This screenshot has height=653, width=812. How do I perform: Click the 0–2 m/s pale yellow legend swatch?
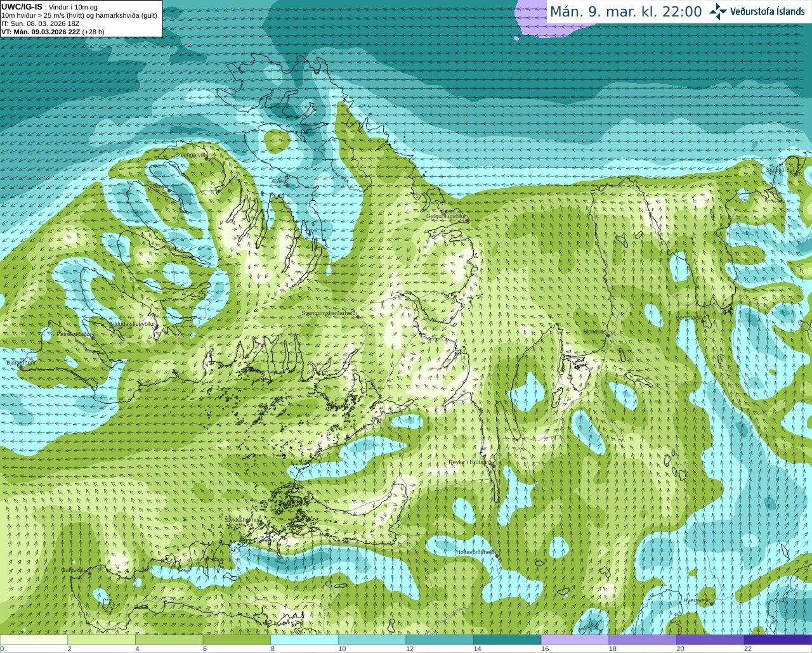(34, 640)
